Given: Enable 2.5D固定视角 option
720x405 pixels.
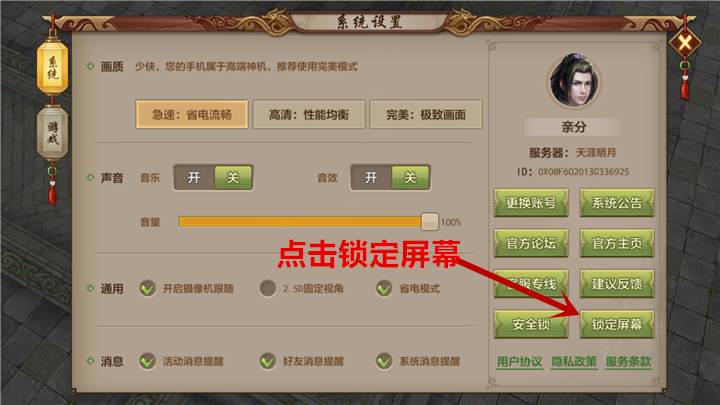Looking at the screenshot, I should click(x=268, y=288).
